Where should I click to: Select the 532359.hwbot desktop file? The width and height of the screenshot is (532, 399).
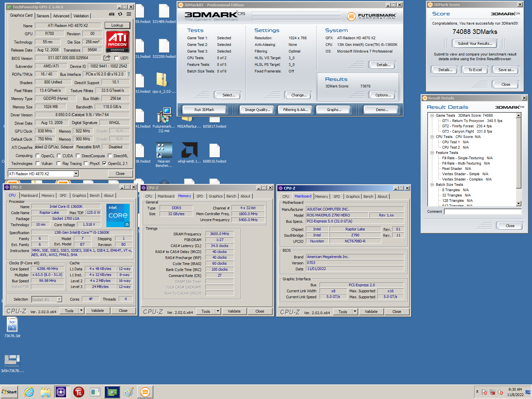[164, 49]
